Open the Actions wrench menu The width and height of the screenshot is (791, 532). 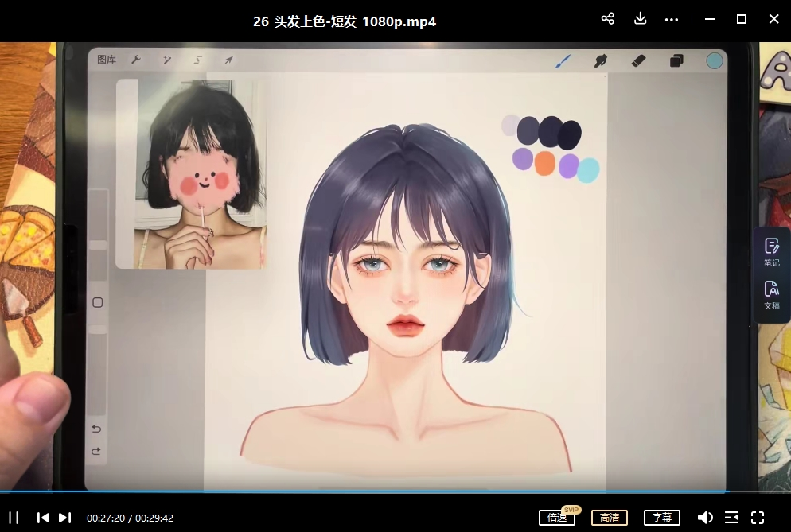(x=136, y=60)
